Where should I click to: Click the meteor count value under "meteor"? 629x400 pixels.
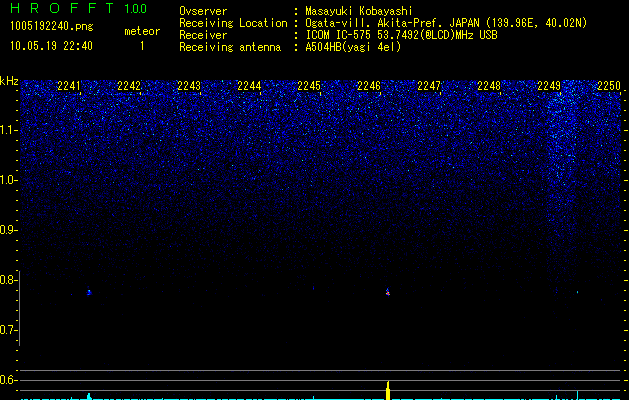[141, 46]
